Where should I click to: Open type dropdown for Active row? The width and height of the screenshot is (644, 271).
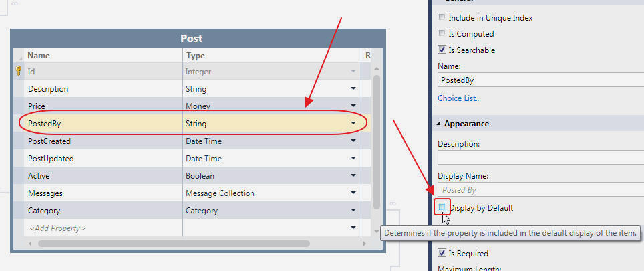353,175
